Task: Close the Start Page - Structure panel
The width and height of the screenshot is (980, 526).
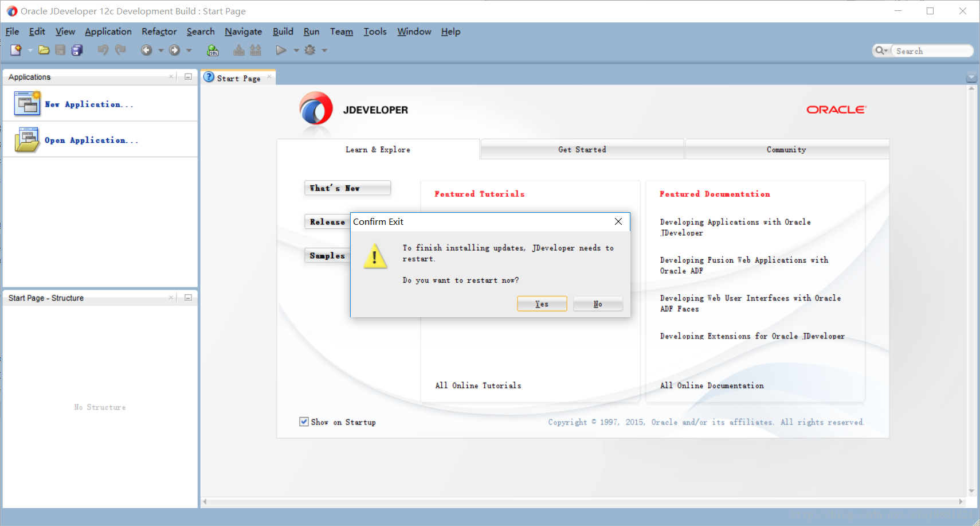Action: (171, 298)
